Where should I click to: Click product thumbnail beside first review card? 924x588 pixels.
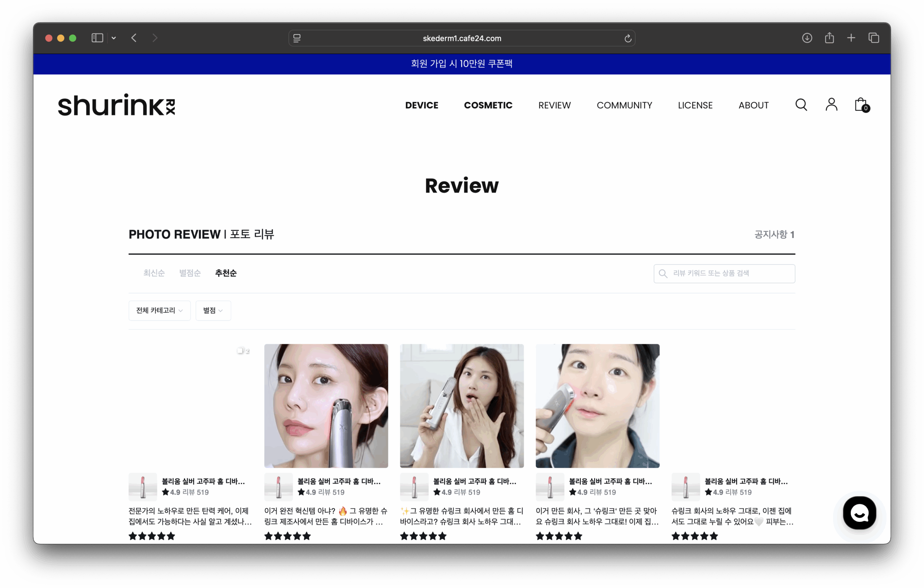click(x=143, y=487)
